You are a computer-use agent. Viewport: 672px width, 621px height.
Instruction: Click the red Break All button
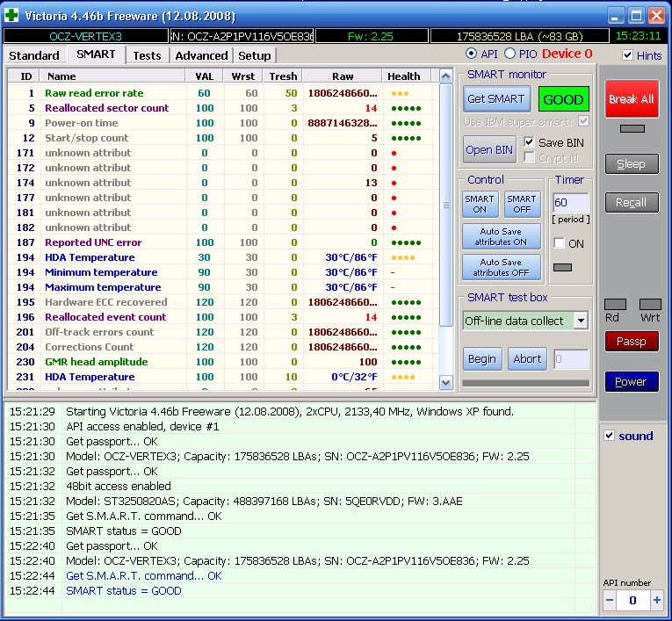(632, 99)
